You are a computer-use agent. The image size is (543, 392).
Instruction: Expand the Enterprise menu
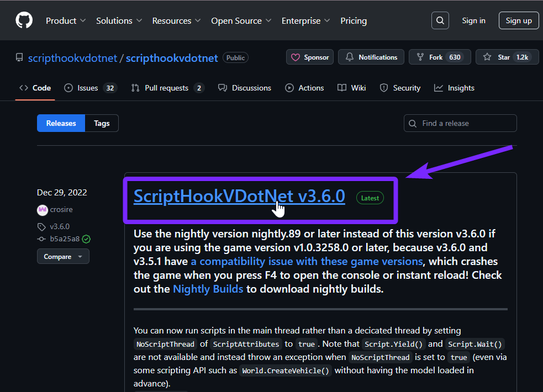coord(305,21)
